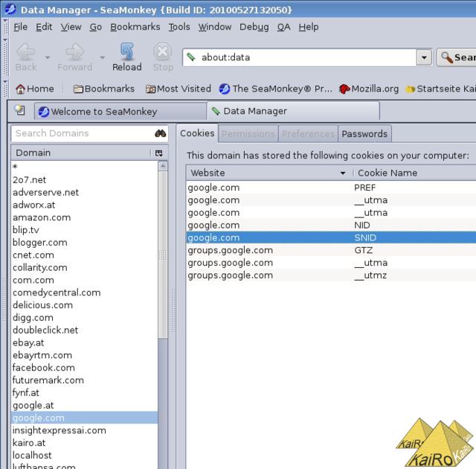Open the Go menu
The width and height of the screenshot is (476, 469).
click(96, 27)
